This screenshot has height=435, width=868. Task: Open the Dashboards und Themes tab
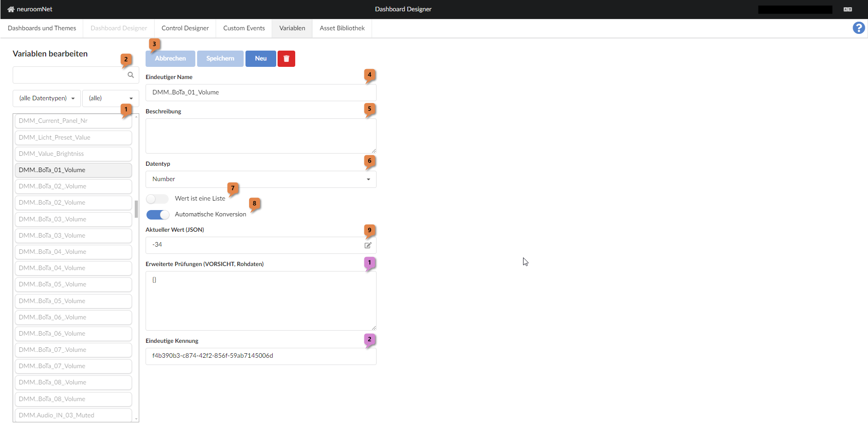[42, 28]
